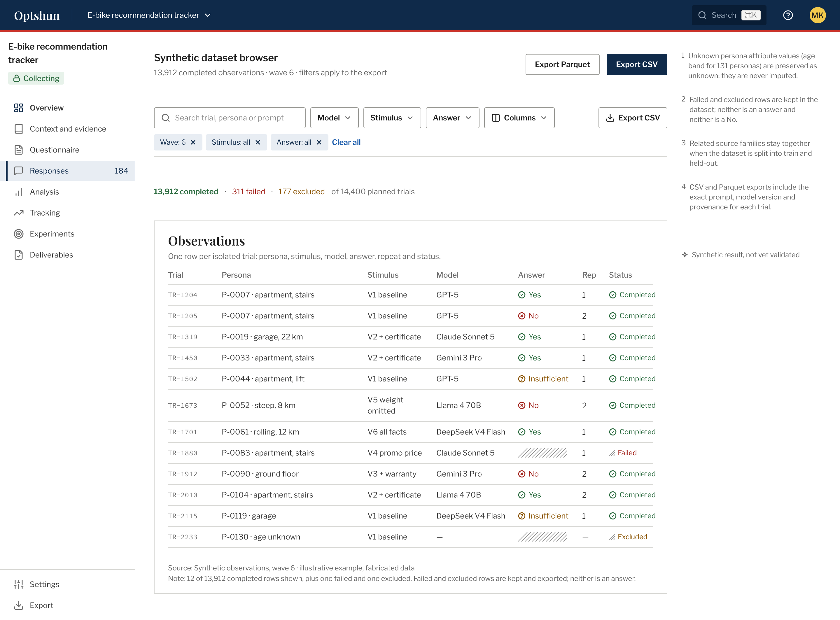
Task: Open the Answer filter dropdown
Action: (452, 118)
